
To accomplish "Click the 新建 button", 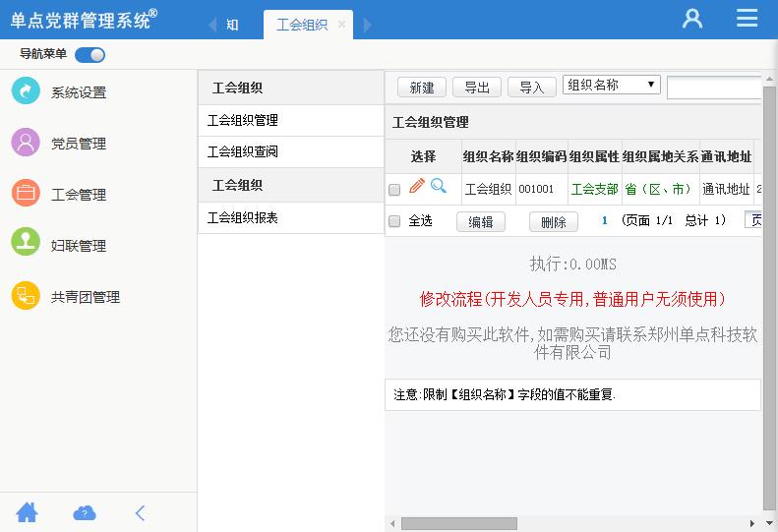I will [x=422, y=88].
